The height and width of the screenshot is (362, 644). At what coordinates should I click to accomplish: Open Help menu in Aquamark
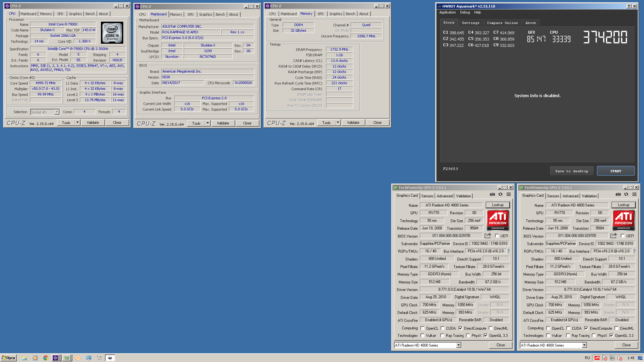click(x=477, y=12)
